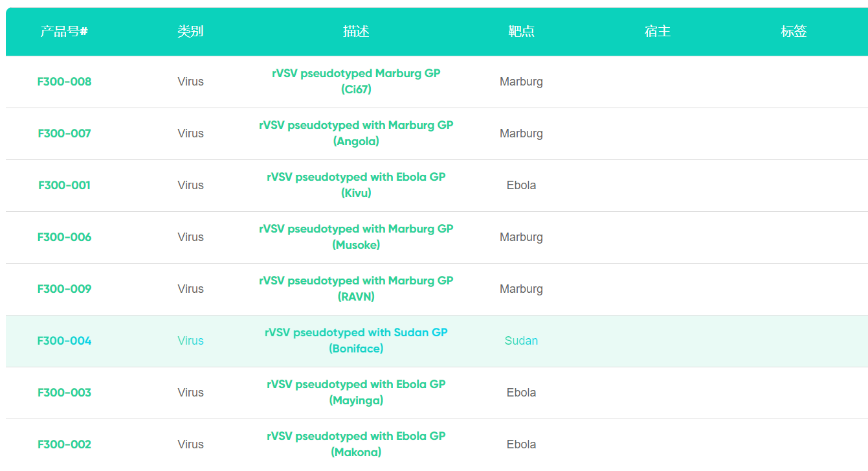This screenshot has width=868, height=471.
Task: Open product number F300-006 link
Action: click(x=64, y=237)
